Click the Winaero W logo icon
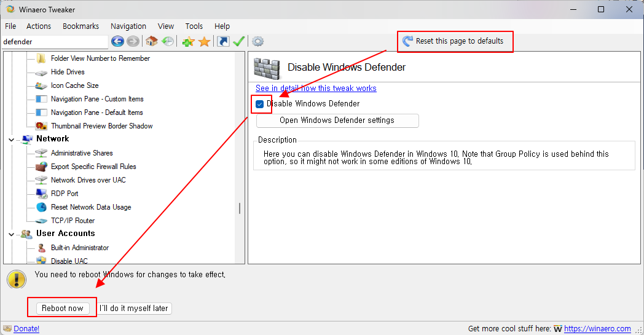Image resolution: width=644 pixels, height=335 pixels. [x=558, y=329]
